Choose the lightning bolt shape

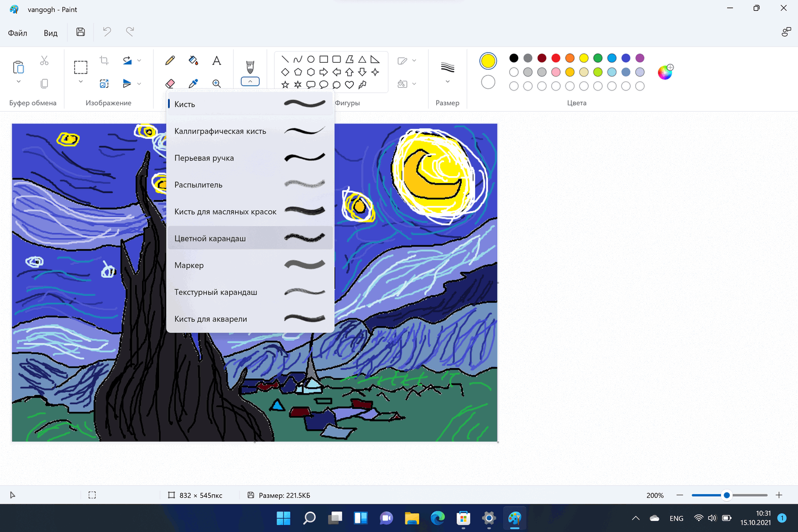pos(362,85)
